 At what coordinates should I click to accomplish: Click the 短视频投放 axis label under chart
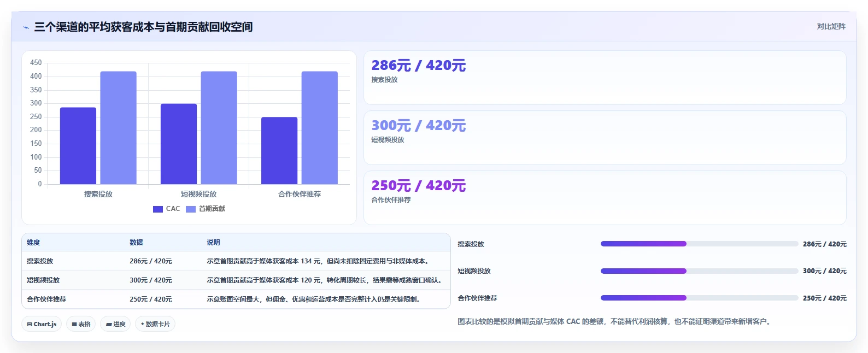point(199,194)
